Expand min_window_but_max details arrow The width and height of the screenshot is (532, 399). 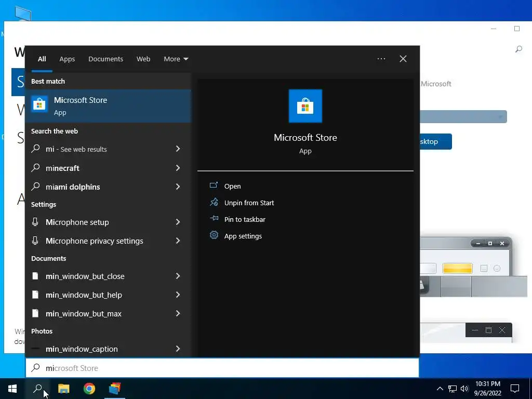pos(178,313)
